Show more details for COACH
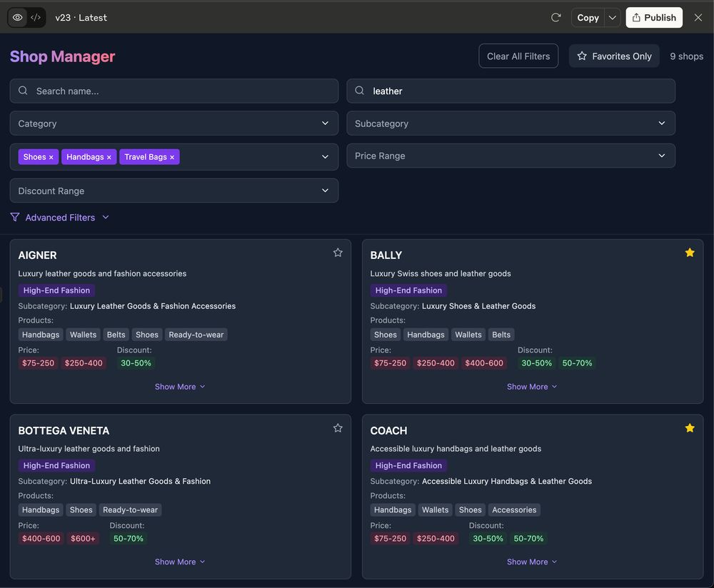 tap(532, 562)
